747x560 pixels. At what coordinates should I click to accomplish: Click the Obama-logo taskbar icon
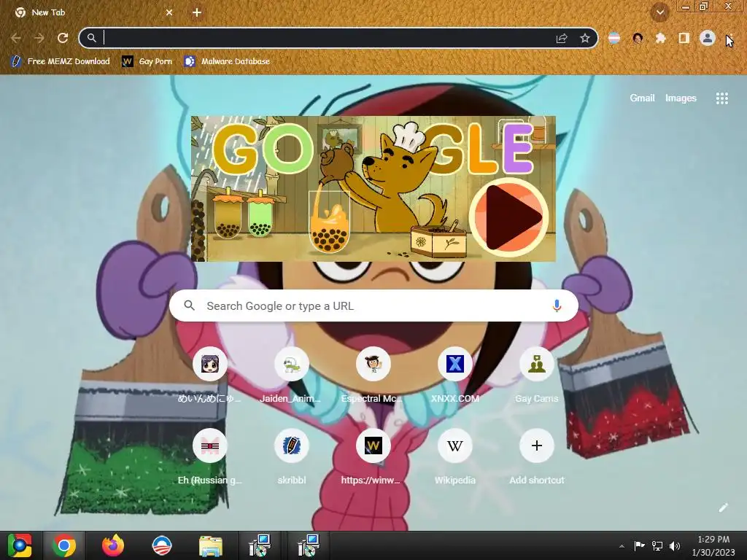point(161,545)
